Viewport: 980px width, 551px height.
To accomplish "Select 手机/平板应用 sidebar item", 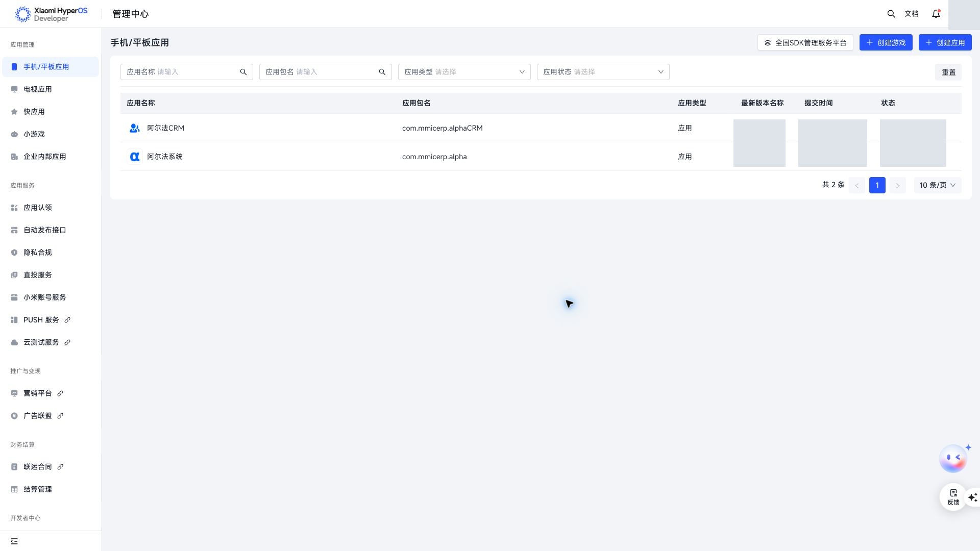I will click(x=51, y=67).
